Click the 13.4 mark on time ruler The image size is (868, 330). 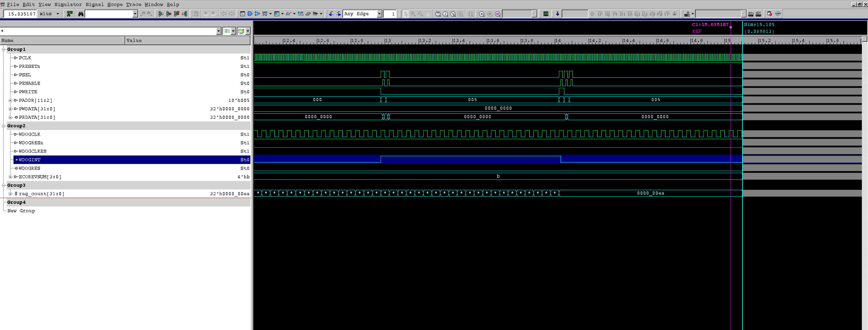(x=459, y=41)
